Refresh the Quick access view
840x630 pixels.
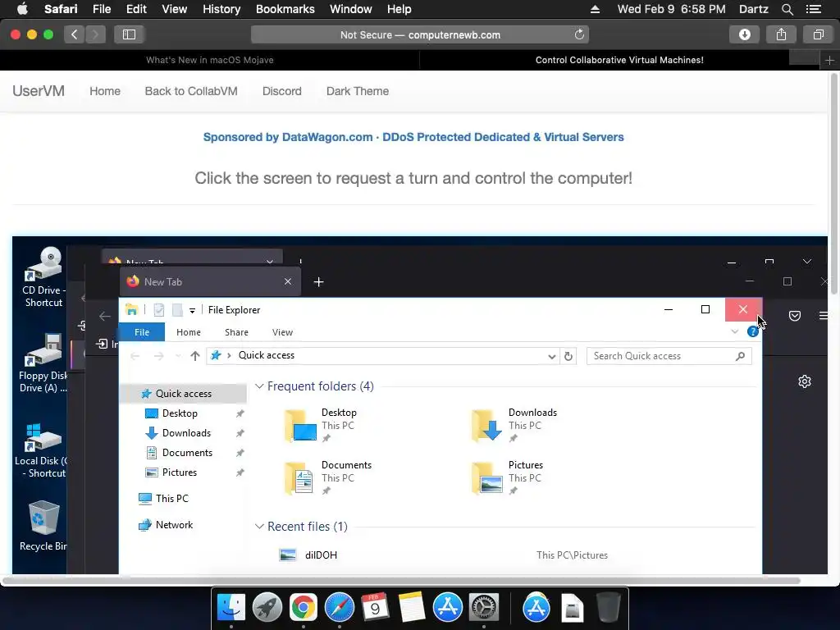pyautogui.click(x=568, y=356)
